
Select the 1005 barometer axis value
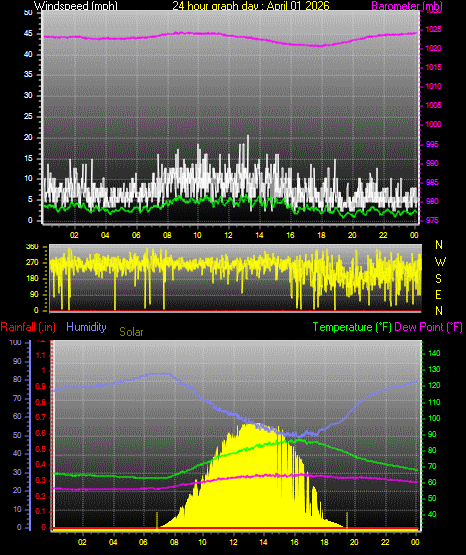(x=433, y=105)
